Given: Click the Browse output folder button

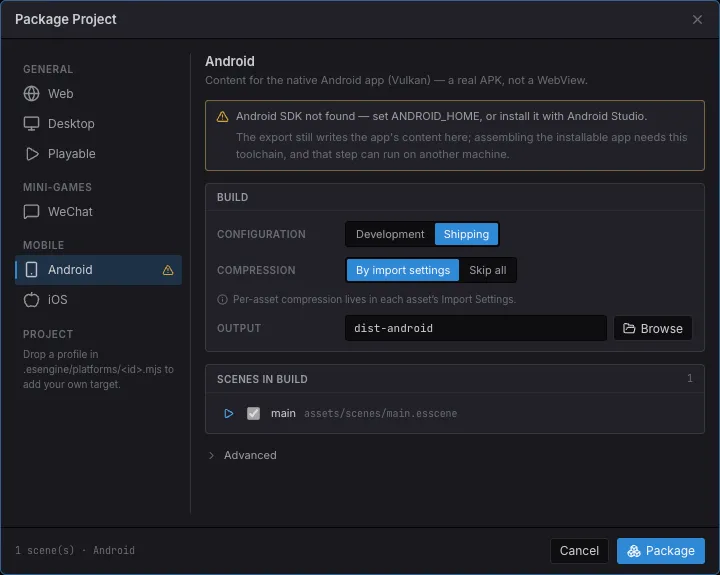Looking at the screenshot, I should click(x=652, y=328).
